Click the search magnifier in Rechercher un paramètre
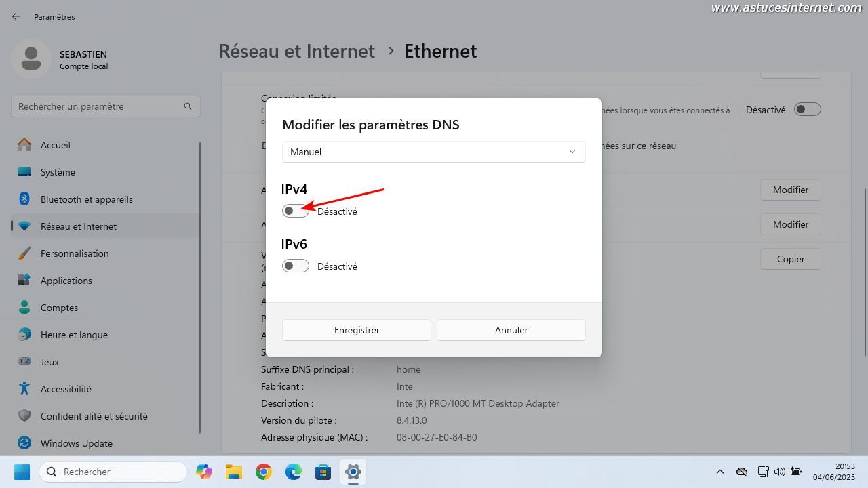The width and height of the screenshot is (868, 488). tap(188, 106)
